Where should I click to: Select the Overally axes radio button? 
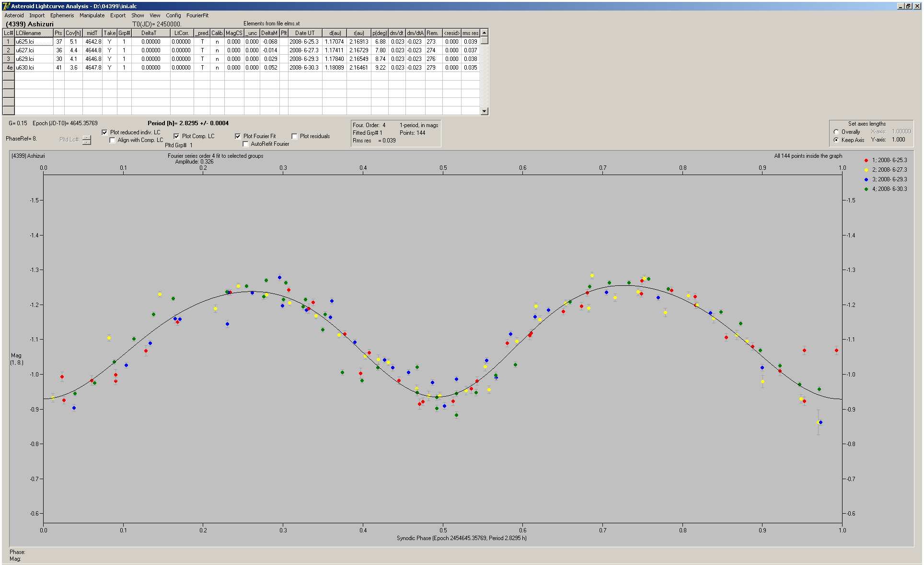[x=836, y=132]
